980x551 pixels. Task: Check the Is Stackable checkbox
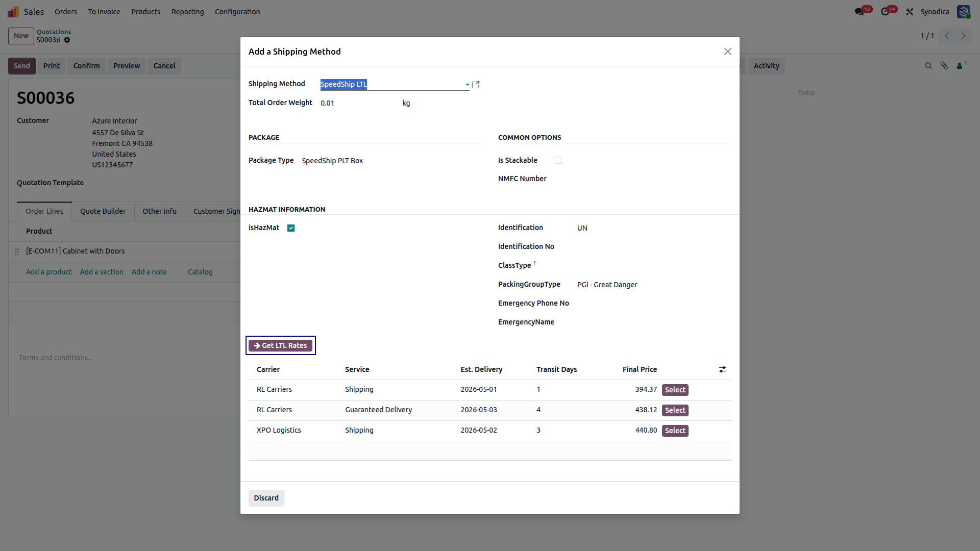[558, 160]
